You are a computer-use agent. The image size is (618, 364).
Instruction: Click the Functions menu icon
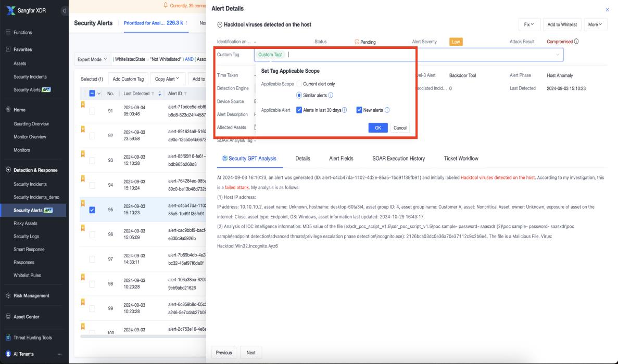[x=8, y=32]
